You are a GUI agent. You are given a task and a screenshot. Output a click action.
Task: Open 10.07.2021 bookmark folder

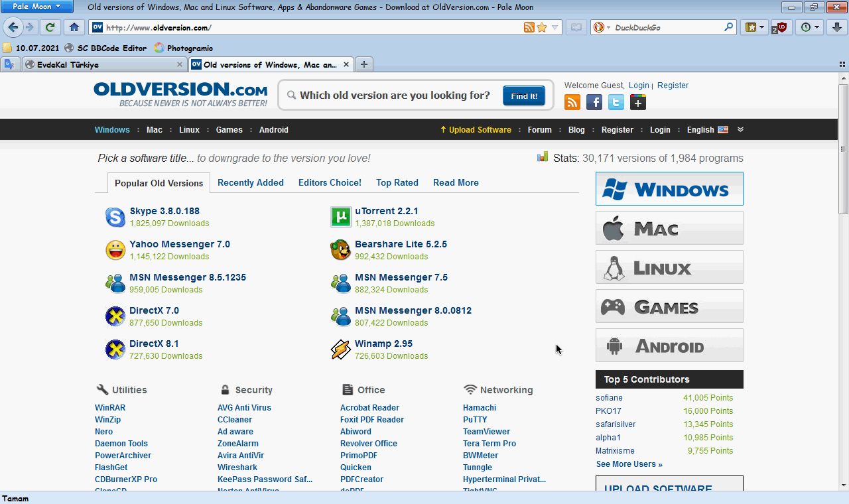[31, 48]
